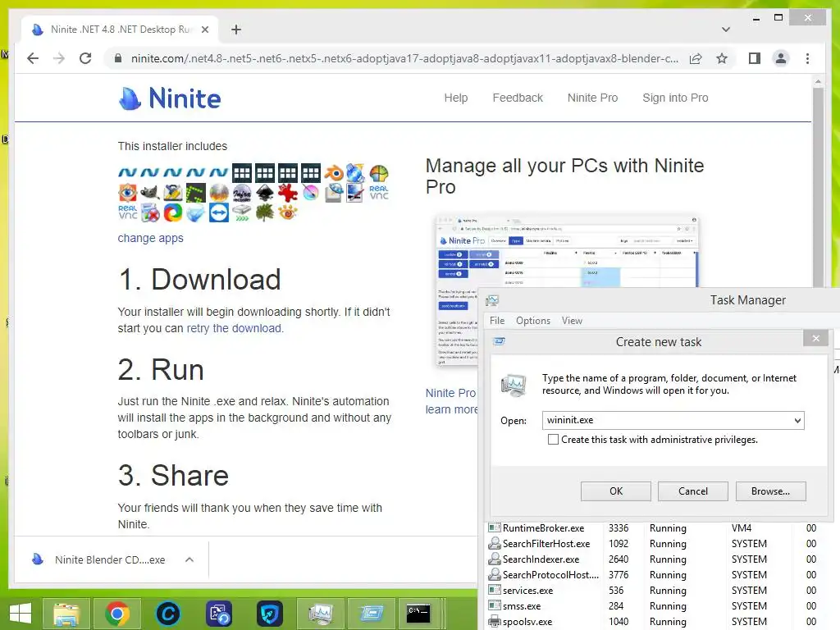840x630 pixels.
Task: Select services.exe process row
Action: click(660, 591)
